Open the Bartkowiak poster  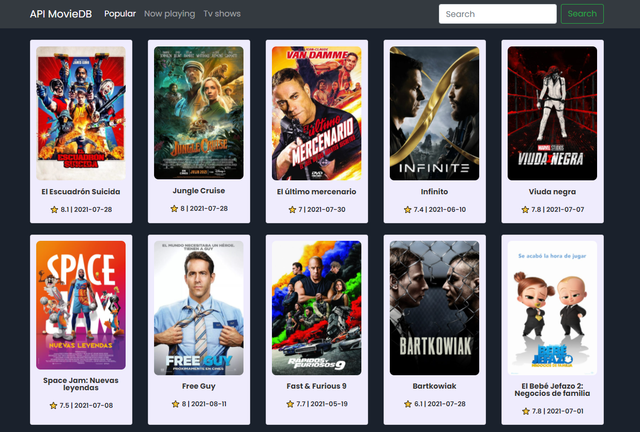(434, 308)
